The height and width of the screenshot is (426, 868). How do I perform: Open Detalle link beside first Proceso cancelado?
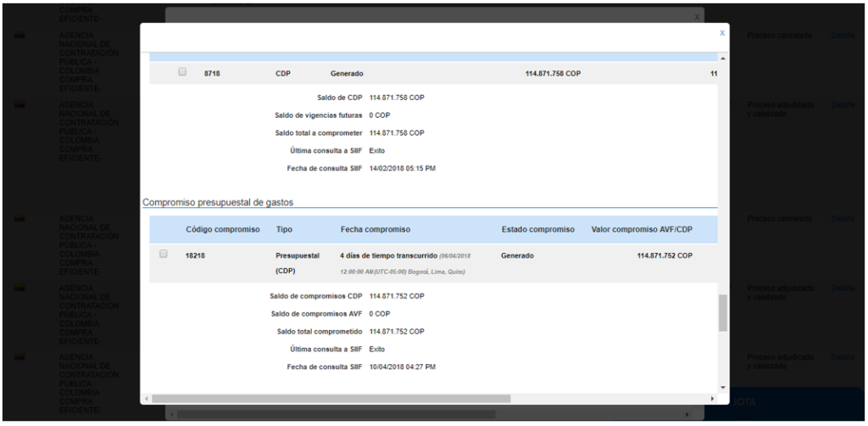click(x=843, y=35)
